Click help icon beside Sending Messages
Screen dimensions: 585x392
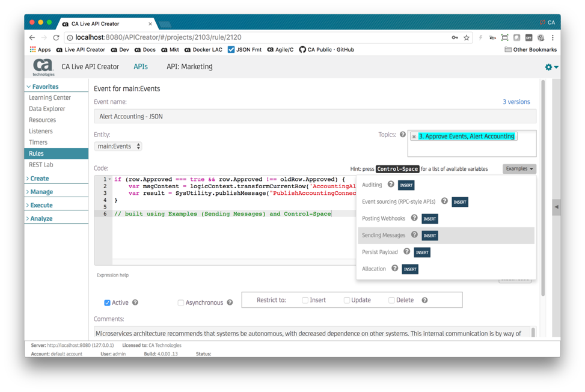(x=414, y=234)
